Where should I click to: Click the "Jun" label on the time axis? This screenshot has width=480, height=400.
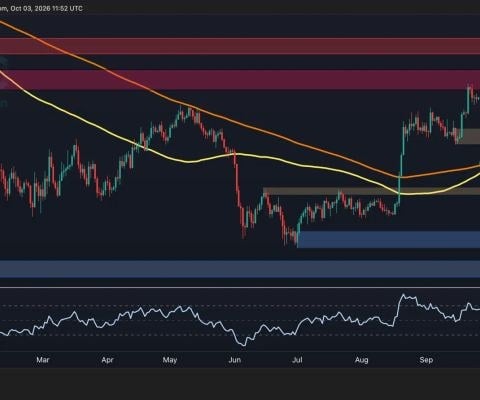tap(235, 360)
